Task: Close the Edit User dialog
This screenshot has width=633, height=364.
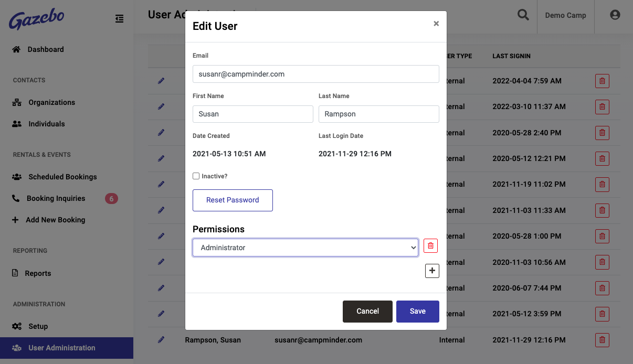Action: click(436, 24)
